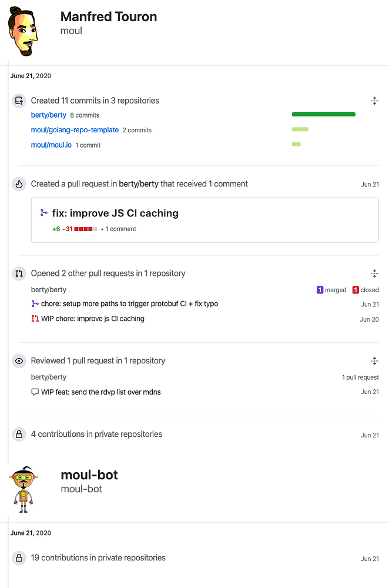Click the moul-bot robot avatar
389x588 pixels.
pyautogui.click(x=23, y=489)
